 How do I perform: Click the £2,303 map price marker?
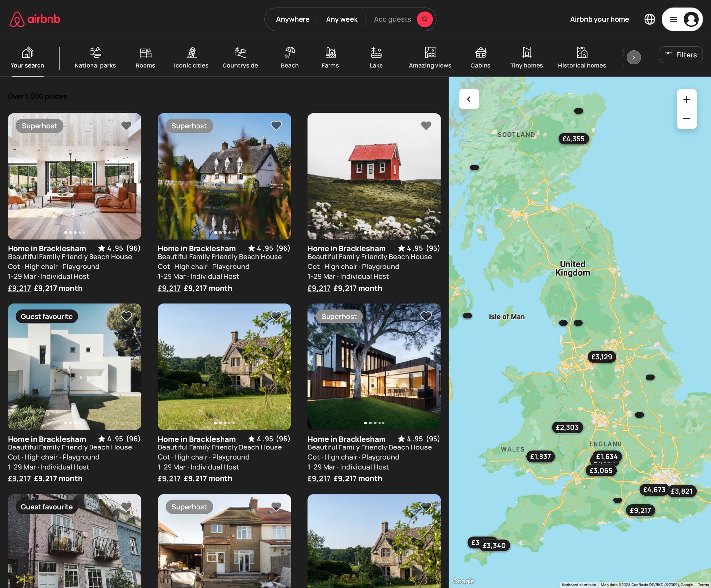tap(567, 427)
